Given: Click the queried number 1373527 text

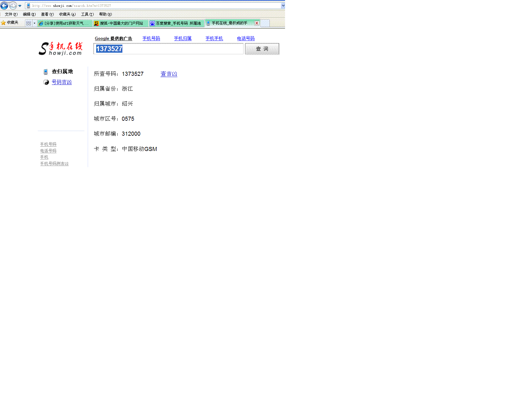Looking at the screenshot, I should tap(133, 74).
